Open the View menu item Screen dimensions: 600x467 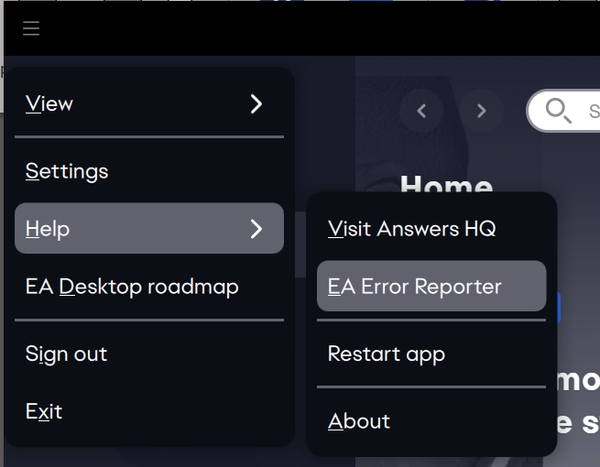coord(149,104)
